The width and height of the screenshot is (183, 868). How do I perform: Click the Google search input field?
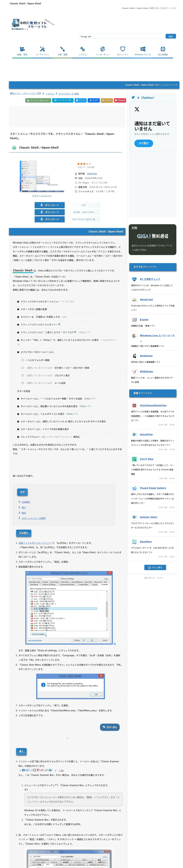pyautogui.click(x=122, y=36)
